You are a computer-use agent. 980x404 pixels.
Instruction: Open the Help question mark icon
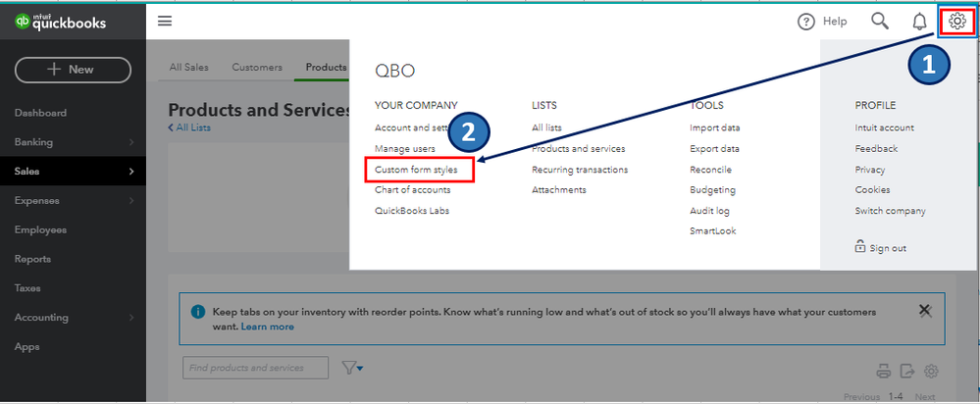pos(806,22)
